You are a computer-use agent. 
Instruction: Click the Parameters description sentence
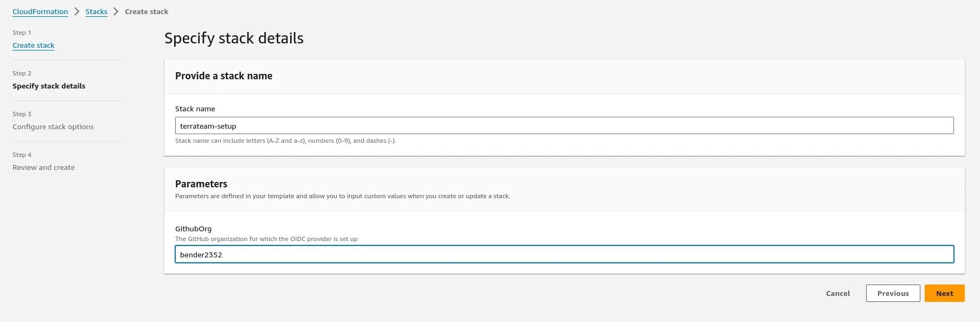(342, 196)
